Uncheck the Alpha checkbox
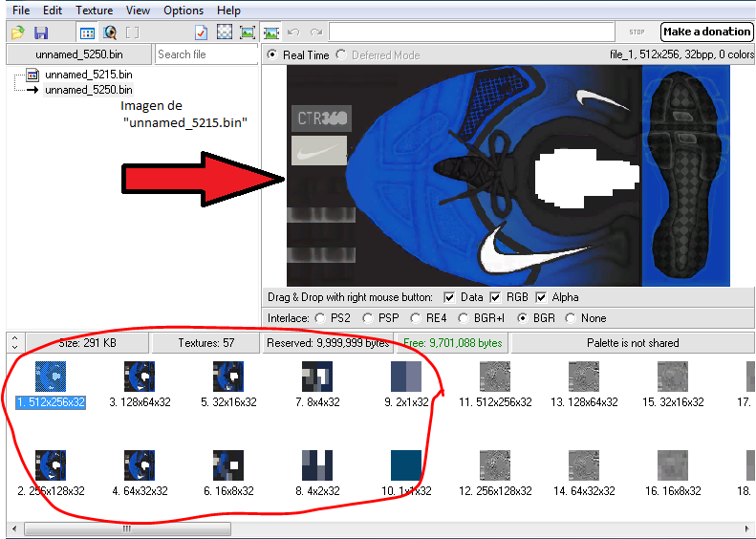 coord(542,297)
